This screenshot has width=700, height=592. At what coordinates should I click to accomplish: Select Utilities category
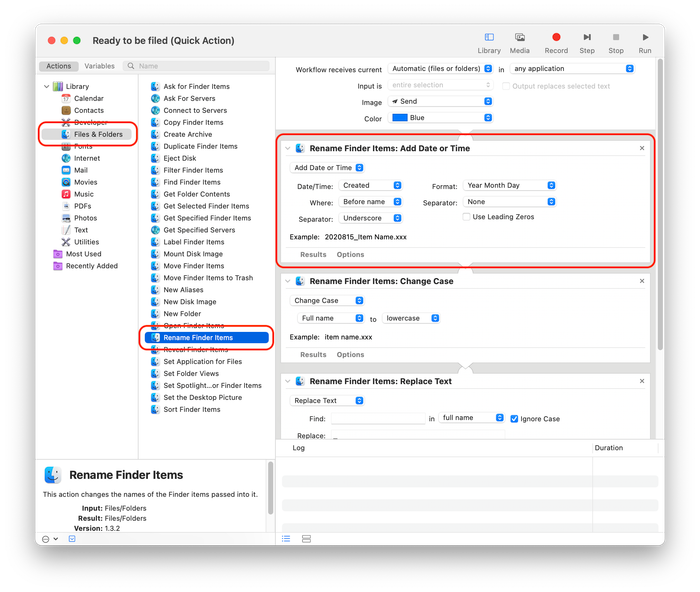tap(86, 242)
